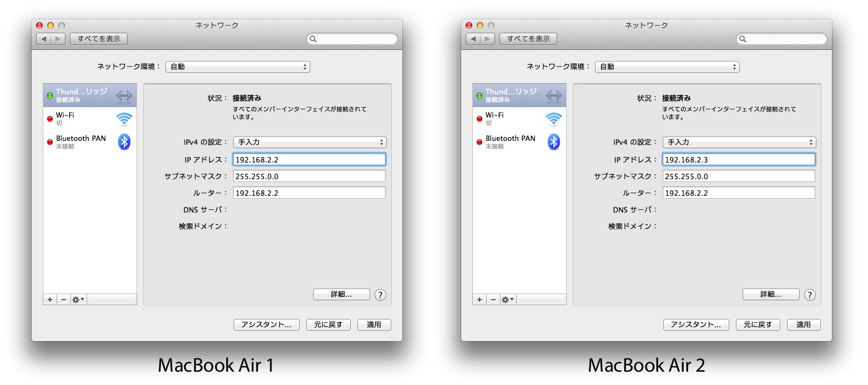Click 詳細... button in MacBook Air 2
The width and height of the screenshot is (868, 385).
coord(771,295)
